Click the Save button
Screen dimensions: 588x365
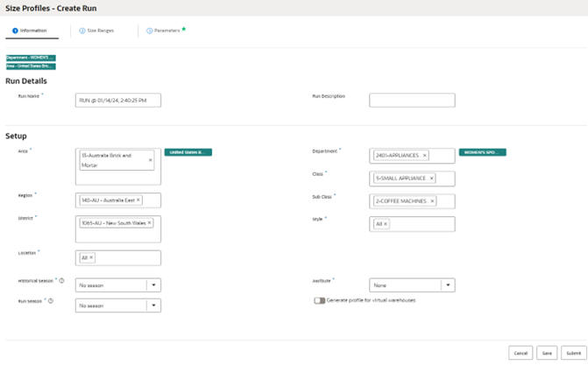click(547, 353)
